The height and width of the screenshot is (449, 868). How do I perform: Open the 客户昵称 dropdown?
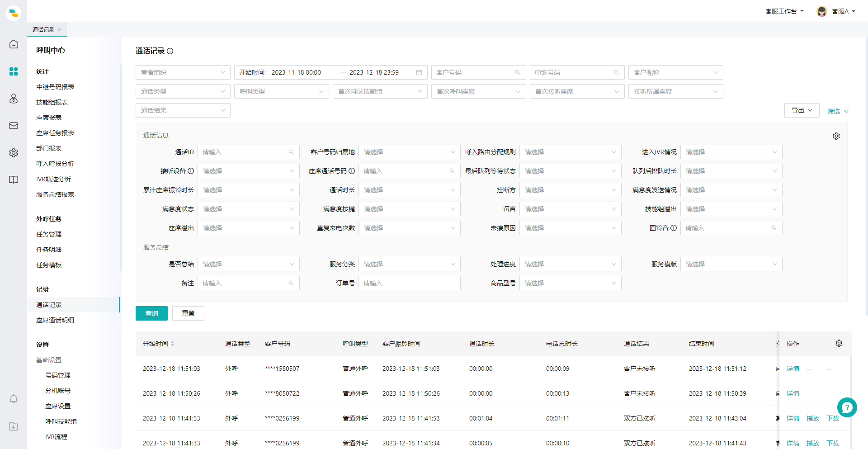point(676,72)
